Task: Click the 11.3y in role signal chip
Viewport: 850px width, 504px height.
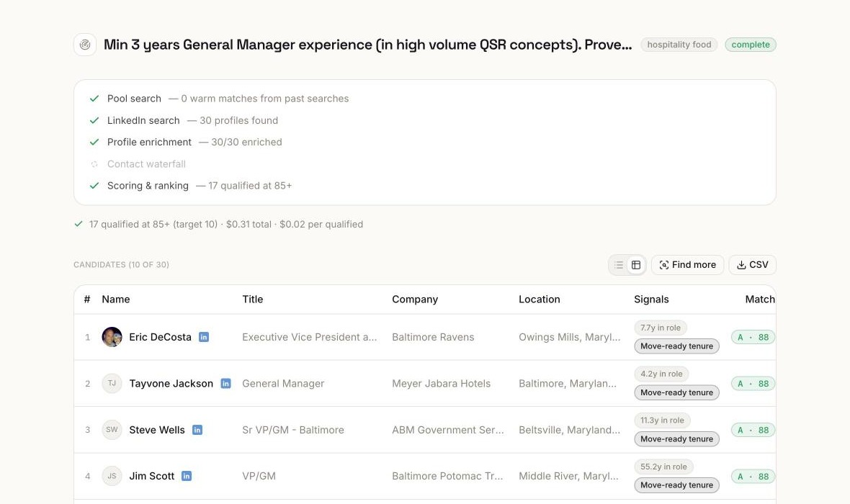Action: [662, 420]
